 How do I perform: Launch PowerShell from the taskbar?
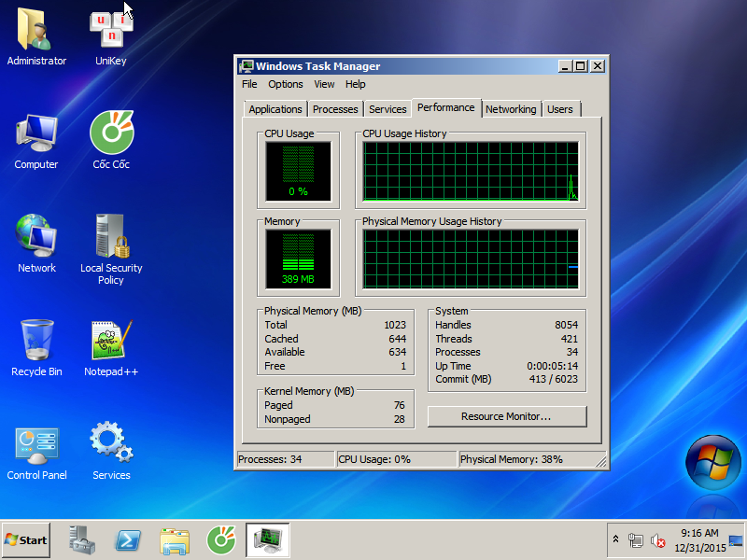click(128, 540)
